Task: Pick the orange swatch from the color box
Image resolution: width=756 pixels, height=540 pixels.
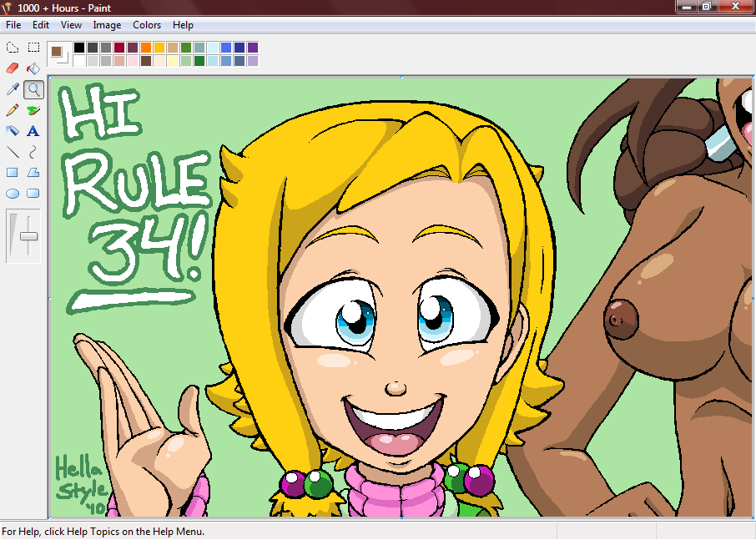Action: [146, 48]
